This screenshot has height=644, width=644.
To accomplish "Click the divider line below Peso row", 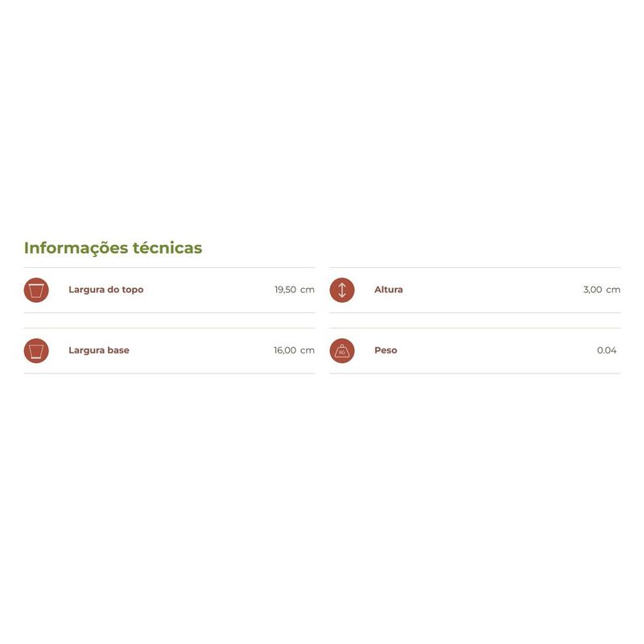I will coord(475,374).
